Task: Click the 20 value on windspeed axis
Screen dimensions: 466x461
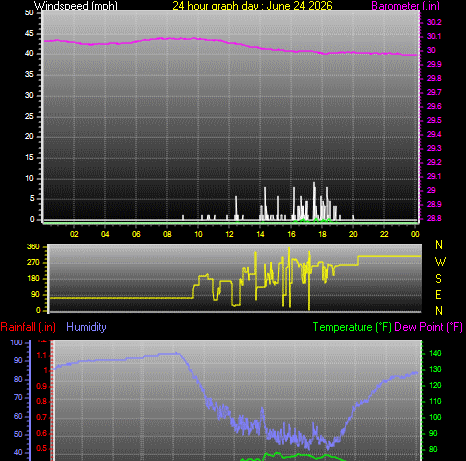Action: [29, 136]
